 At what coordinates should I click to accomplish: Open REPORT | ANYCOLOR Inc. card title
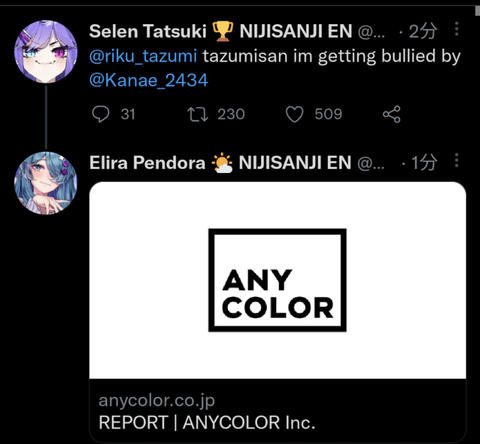point(207,423)
